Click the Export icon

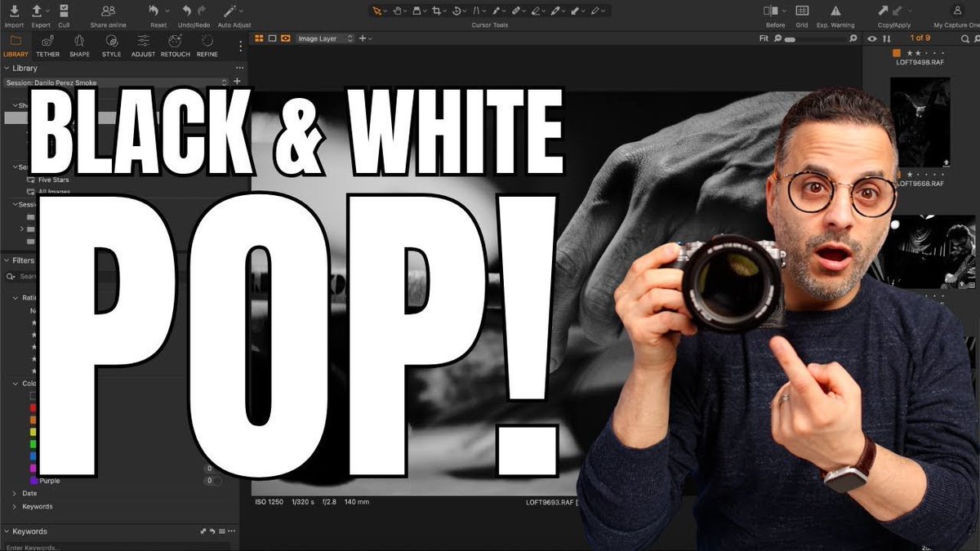tap(38, 11)
